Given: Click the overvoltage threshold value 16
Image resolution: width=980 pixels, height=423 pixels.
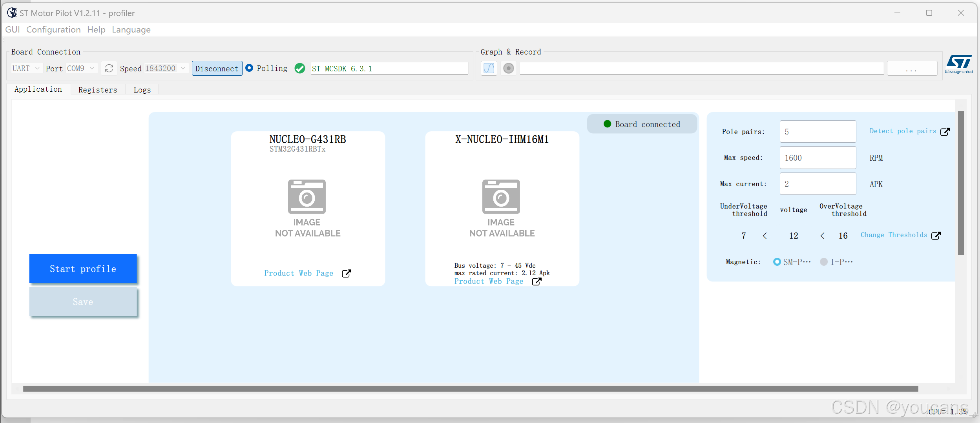Looking at the screenshot, I should 843,236.
